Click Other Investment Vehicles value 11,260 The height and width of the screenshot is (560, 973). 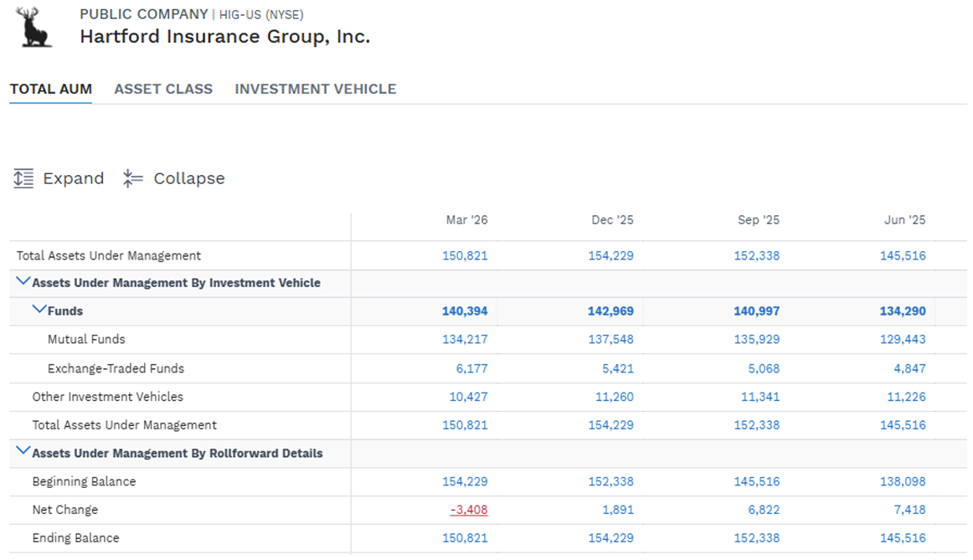615,397
